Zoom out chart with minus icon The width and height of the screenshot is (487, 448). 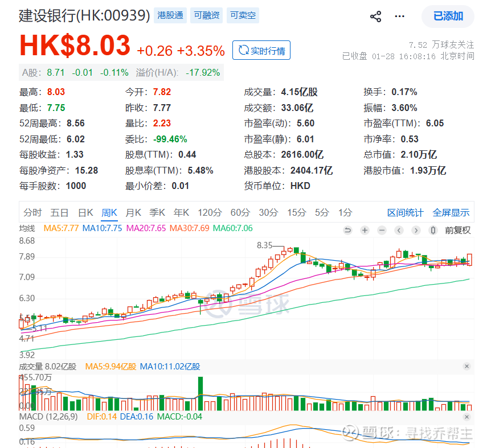click(382, 231)
